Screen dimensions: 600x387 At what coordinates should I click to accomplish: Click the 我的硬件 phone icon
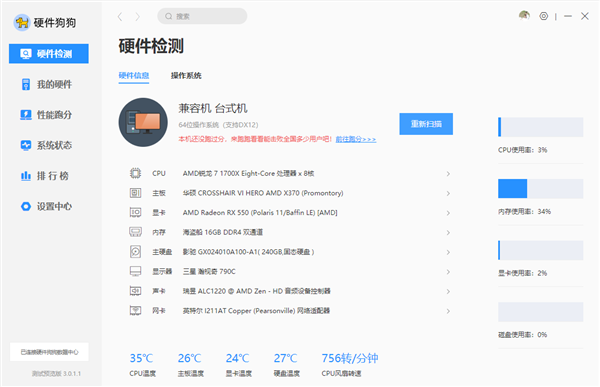pos(26,84)
